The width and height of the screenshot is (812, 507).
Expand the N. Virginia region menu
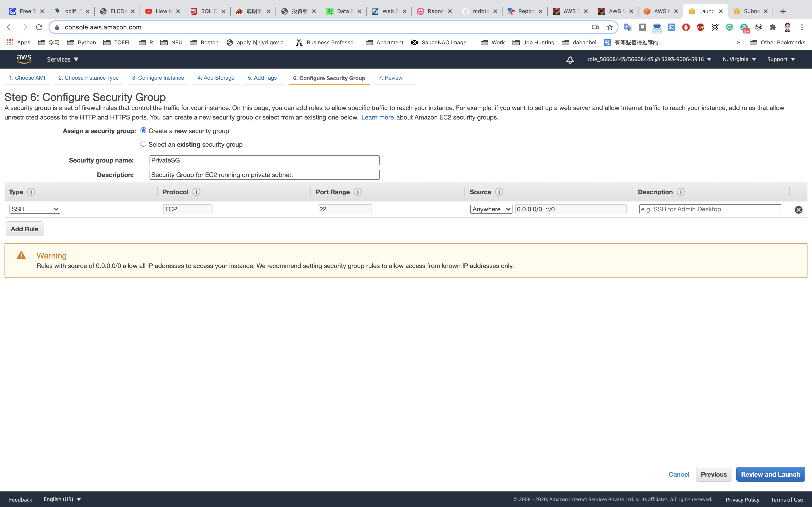(x=739, y=59)
